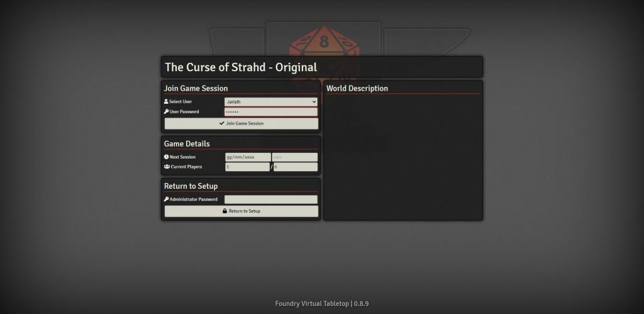Image resolution: width=644 pixels, height=314 pixels.
Task: Click the clock icon beside Next Session
Action: 166,157
